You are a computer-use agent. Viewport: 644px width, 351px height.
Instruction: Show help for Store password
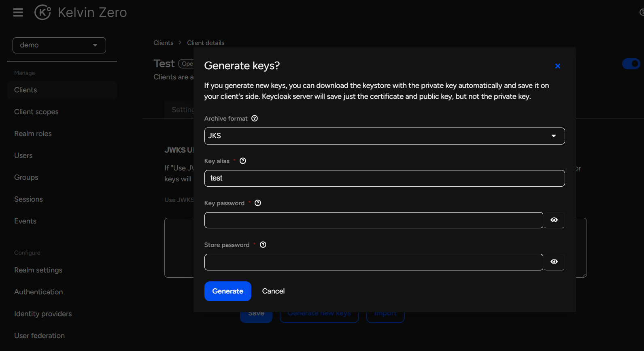pyautogui.click(x=263, y=245)
